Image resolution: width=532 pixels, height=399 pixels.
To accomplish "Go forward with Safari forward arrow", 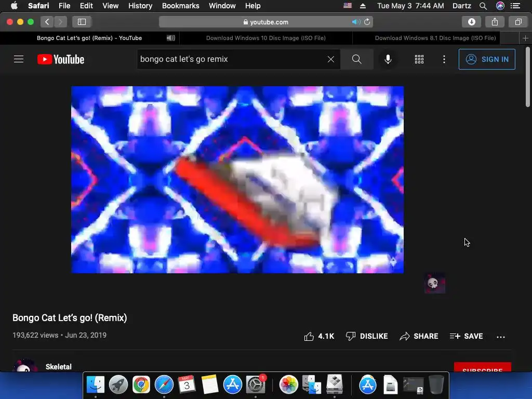I will 60,22.
